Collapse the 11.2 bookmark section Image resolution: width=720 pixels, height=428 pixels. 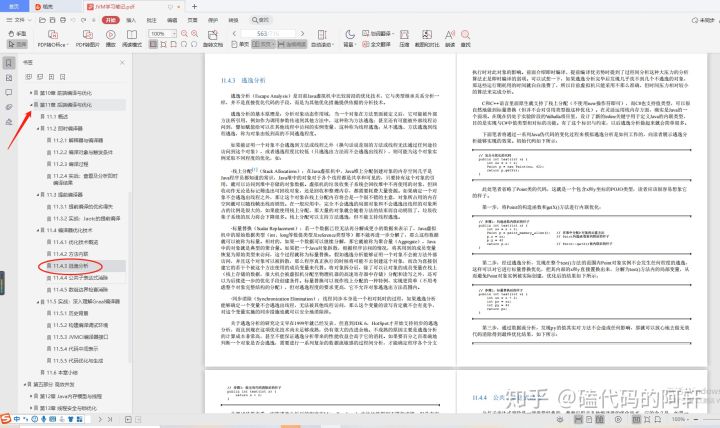point(38,129)
